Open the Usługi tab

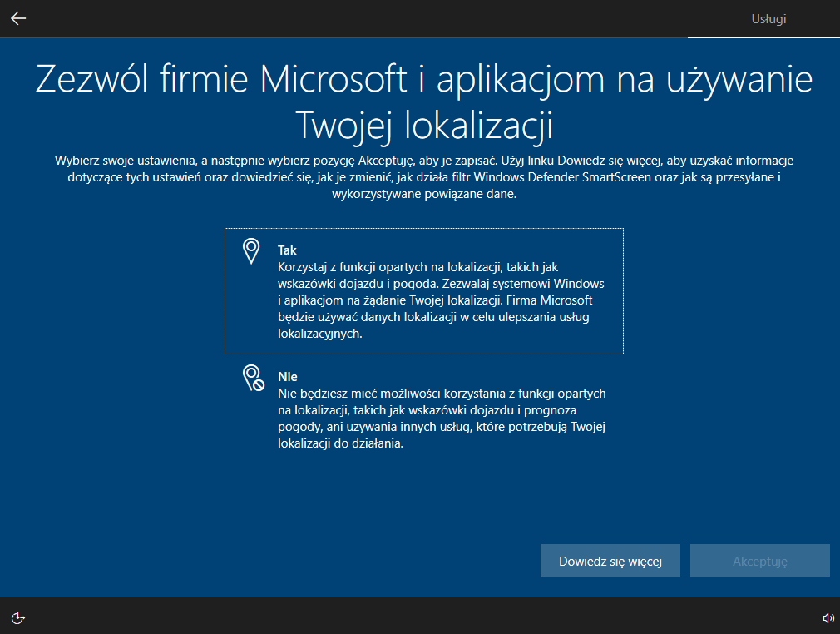[x=768, y=19]
